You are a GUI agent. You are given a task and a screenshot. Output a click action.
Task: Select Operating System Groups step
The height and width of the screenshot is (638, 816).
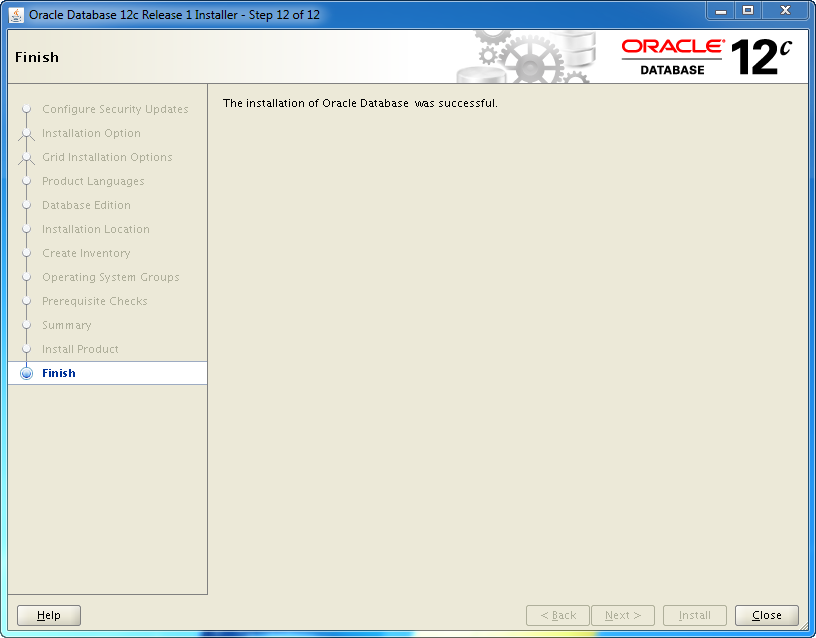coord(110,277)
